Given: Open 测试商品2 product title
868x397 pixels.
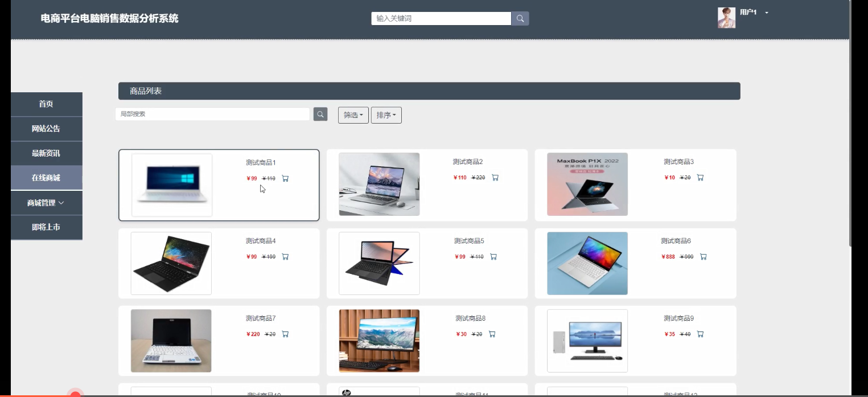Looking at the screenshot, I should 468,162.
